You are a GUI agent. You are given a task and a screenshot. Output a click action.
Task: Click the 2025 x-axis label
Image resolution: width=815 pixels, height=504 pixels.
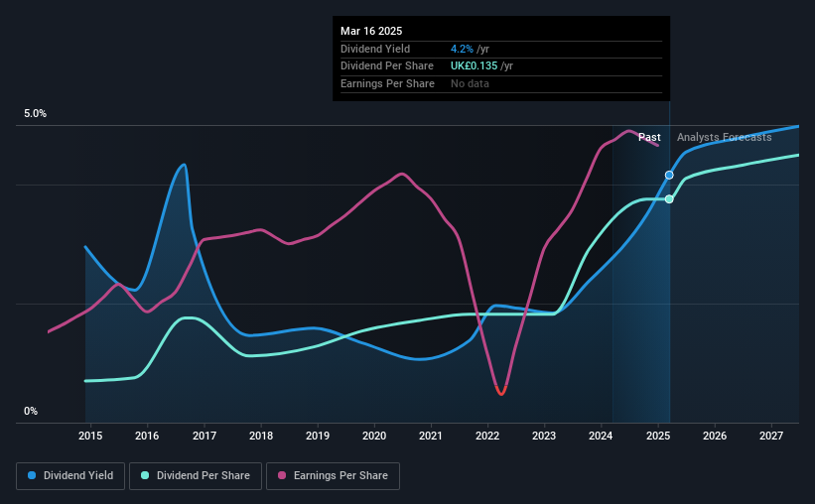658,436
